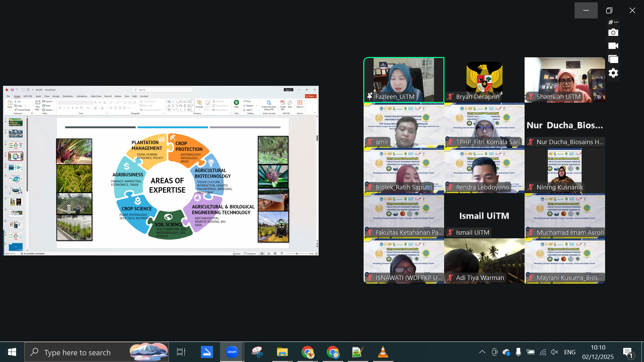644x362 pixels.
Task: Show hidden system tray icons
Action: tap(482, 352)
